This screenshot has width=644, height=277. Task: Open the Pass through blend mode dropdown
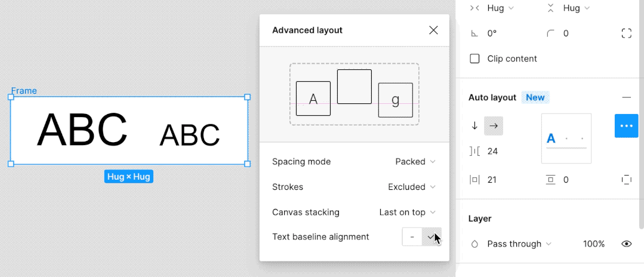[x=519, y=244]
